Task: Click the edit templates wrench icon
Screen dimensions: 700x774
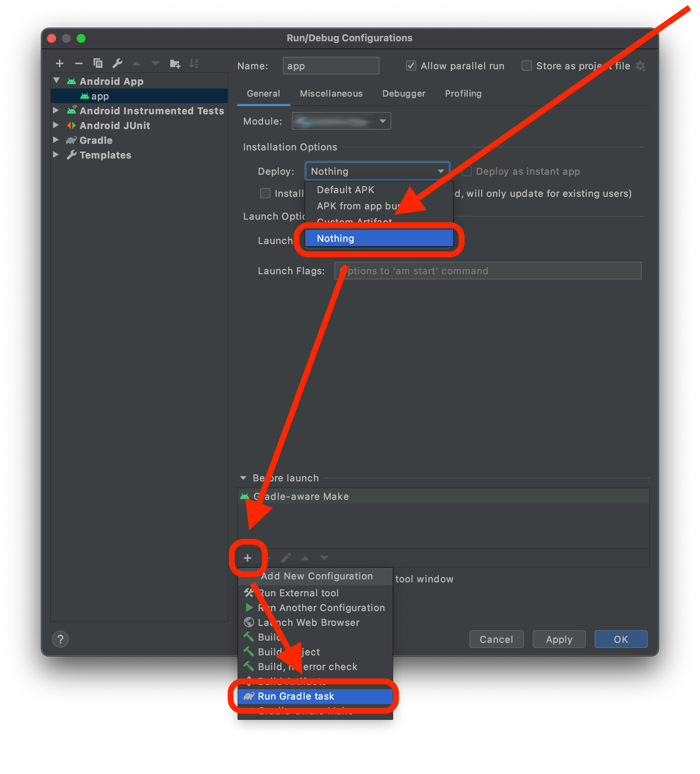Action: (x=117, y=63)
